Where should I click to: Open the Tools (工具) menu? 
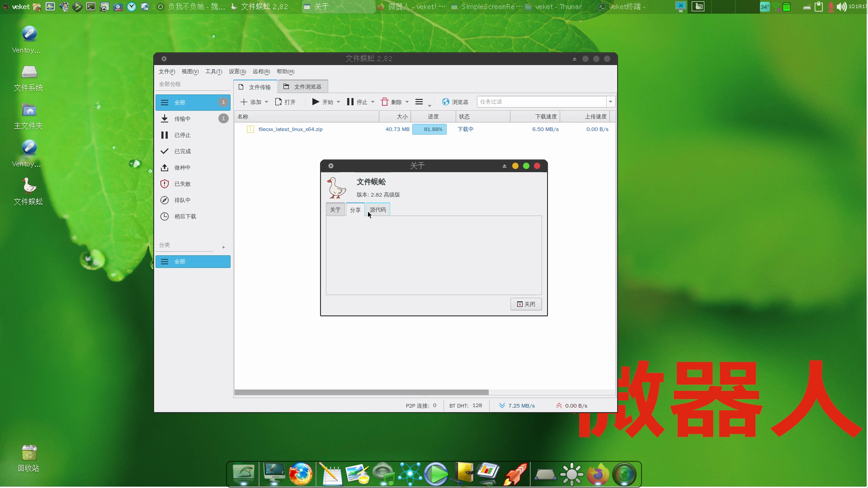point(213,71)
